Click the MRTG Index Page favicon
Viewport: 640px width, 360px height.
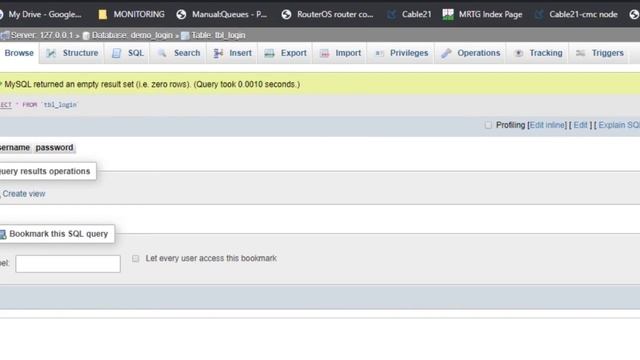pyautogui.click(x=448, y=14)
